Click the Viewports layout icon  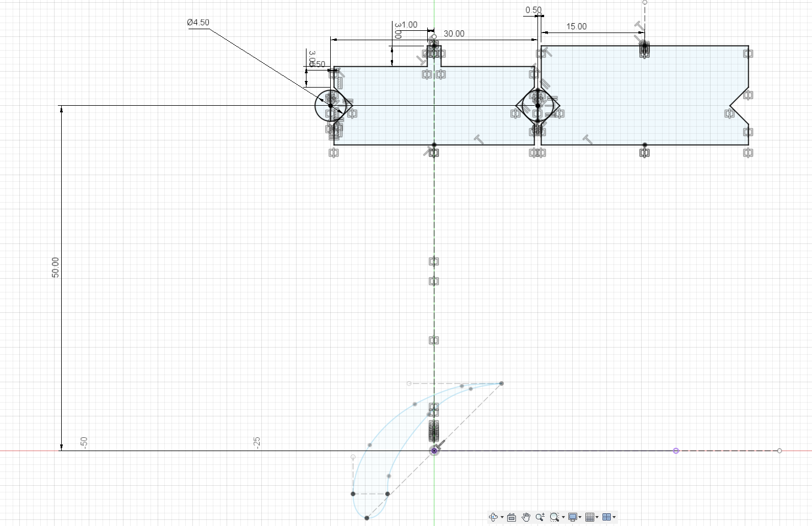(606, 517)
